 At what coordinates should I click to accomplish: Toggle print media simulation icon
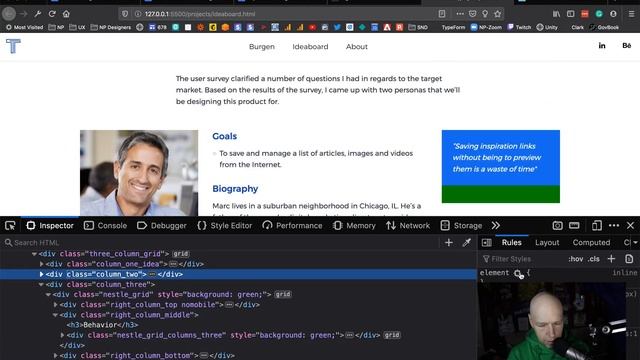[629, 259]
